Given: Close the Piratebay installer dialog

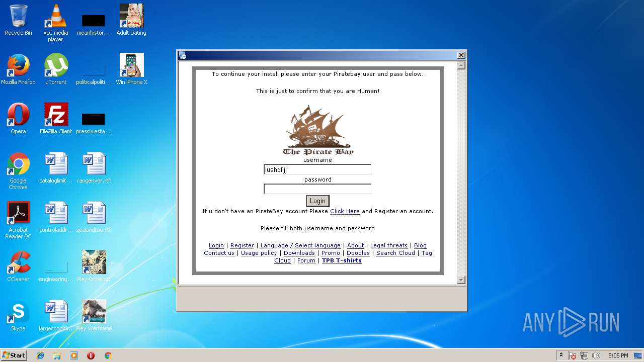Looking at the screenshot, I should tap(461, 55).
